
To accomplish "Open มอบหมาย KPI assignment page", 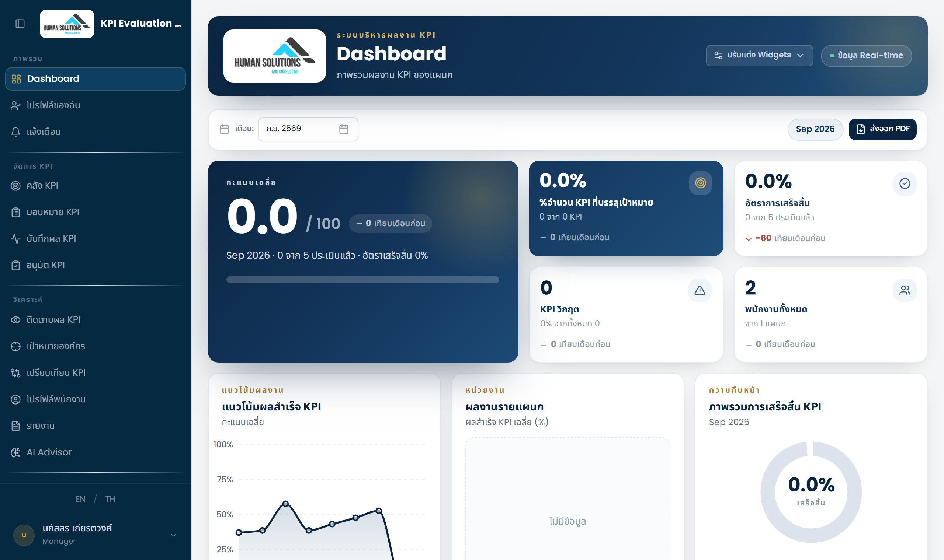I will pos(96,212).
